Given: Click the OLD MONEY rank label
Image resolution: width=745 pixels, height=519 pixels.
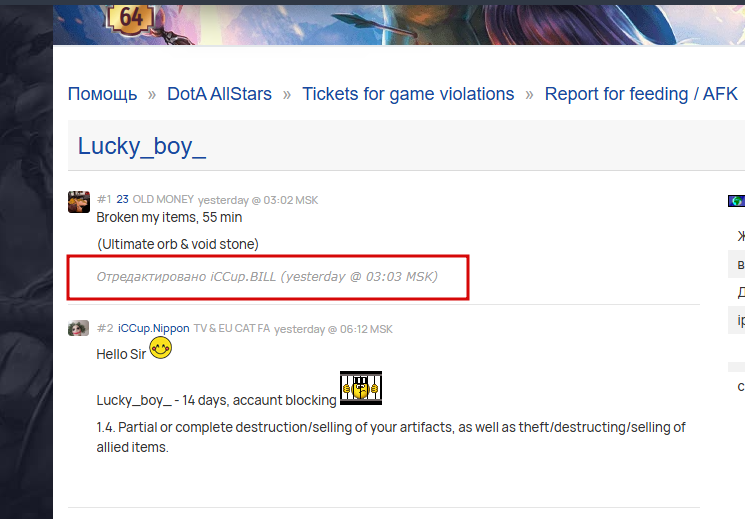Looking at the screenshot, I should (x=163, y=199).
